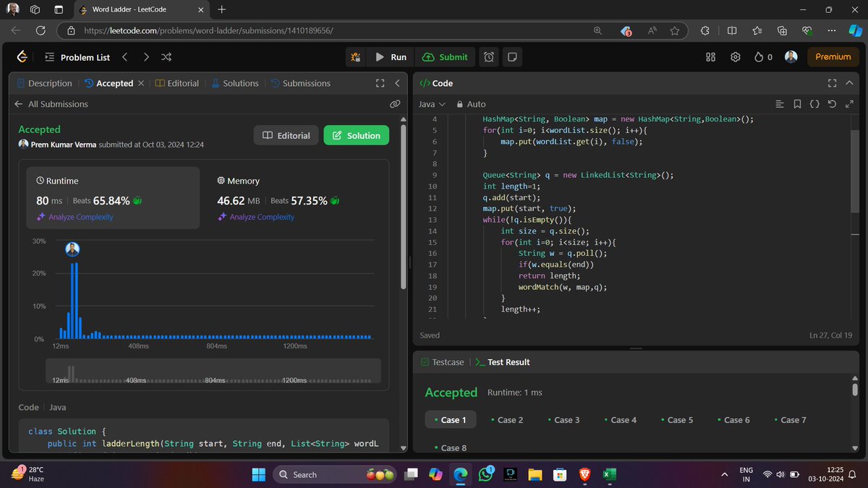This screenshot has height=488, width=868.
Task: Click the bookmark icon in editor
Action: pyautogui.click(x=797, y=104)
